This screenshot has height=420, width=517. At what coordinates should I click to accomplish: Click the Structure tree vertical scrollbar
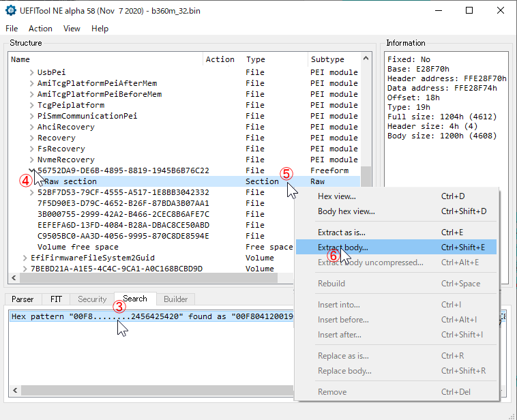click(367, 170)
